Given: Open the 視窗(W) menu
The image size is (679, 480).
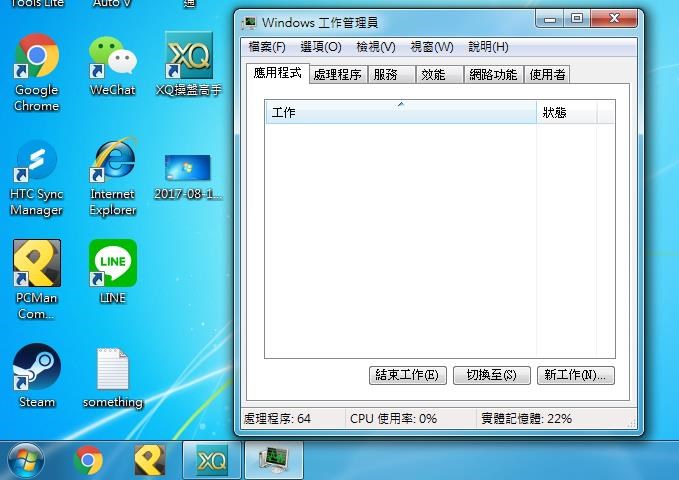Looking at the screenshot, I should [x=432, y=46].
